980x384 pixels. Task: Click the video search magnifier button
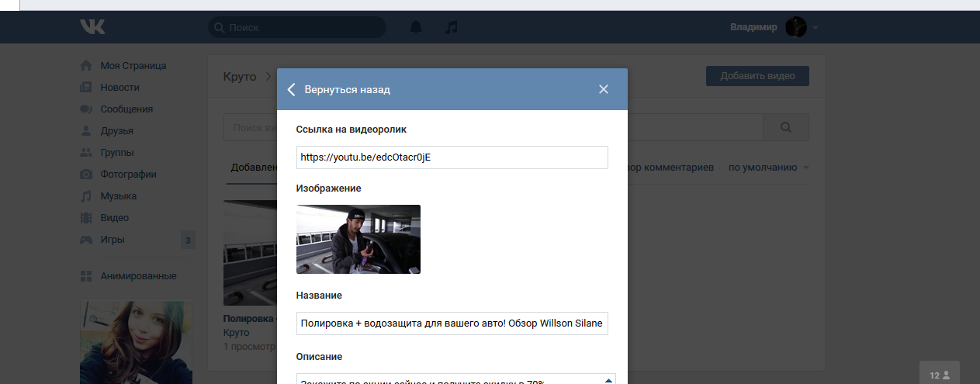point(786,127)
